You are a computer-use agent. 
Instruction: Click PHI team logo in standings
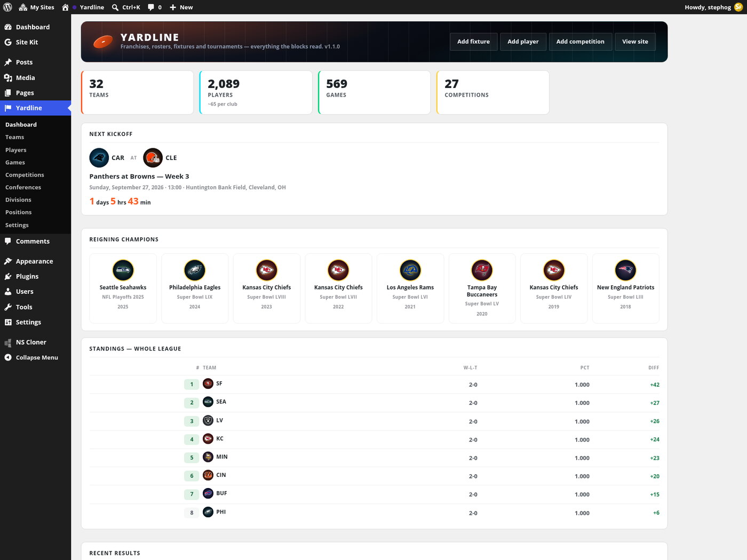tap(208, 512)
